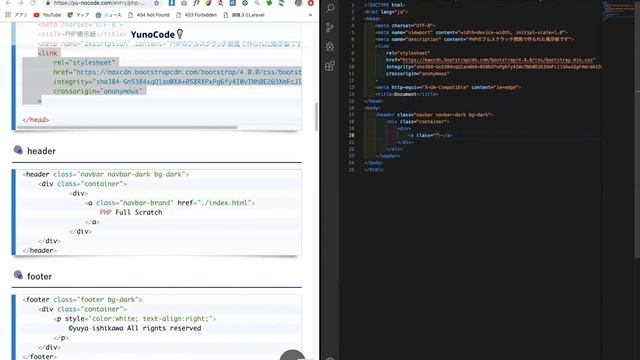Open the magnifier extension icon in toolbar
The width and height of the screenshot is (640, 360).
pos(257,3)
